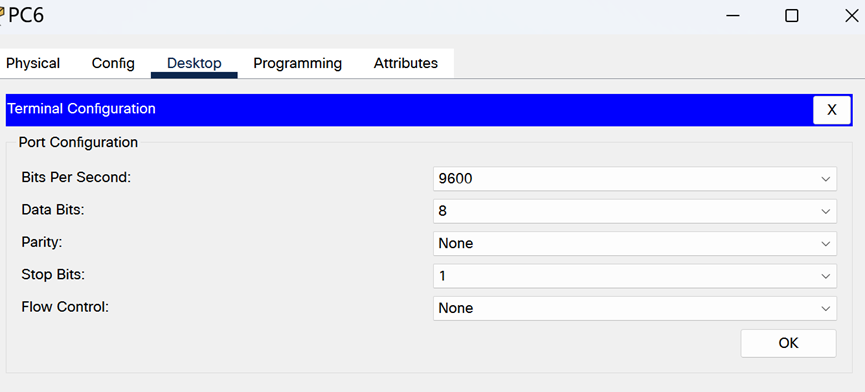Close the Terminal Configuration panel with X
The image size is (865, 392).
(831, 110)
